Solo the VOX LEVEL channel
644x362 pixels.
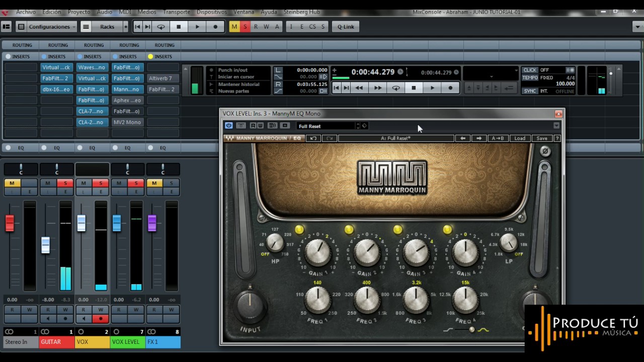coord(136,183)
